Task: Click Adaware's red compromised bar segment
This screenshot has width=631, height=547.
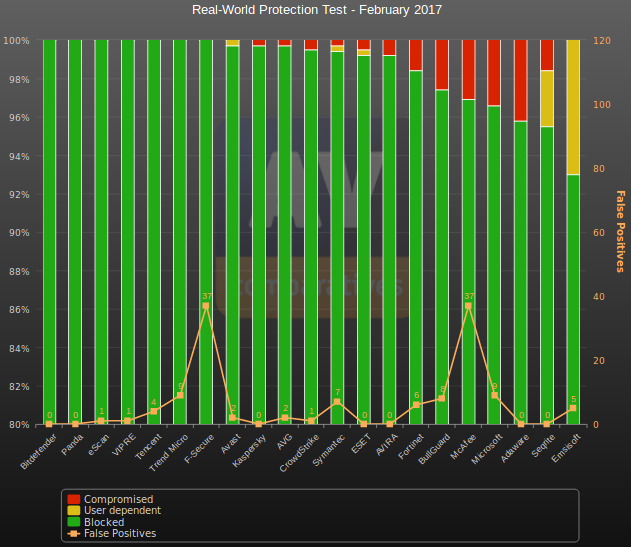Action: click(521, 80)
